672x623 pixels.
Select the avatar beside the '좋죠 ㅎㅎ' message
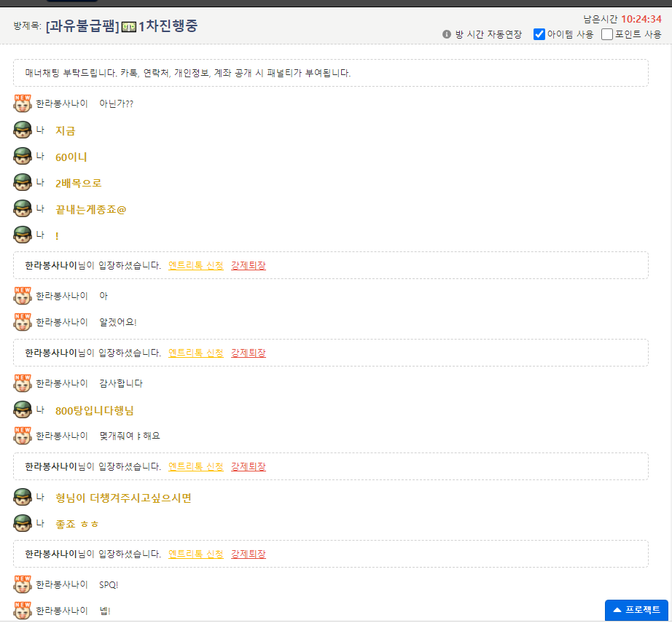(x=23, y=523)
